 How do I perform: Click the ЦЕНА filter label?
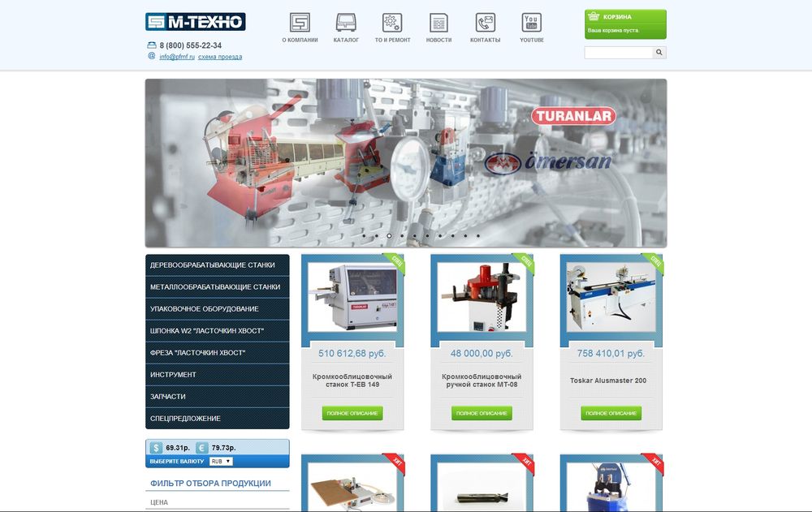[x=159, y=502]
